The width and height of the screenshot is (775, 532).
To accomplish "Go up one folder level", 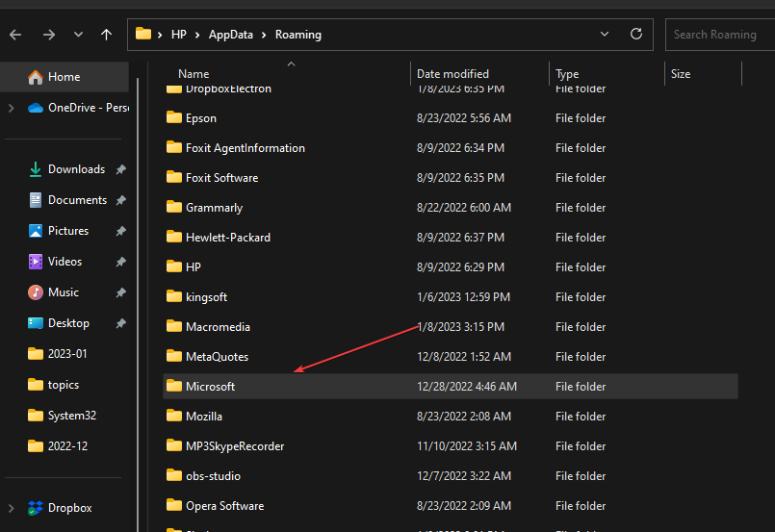I will pyautogui.click(x=106, y=35).
